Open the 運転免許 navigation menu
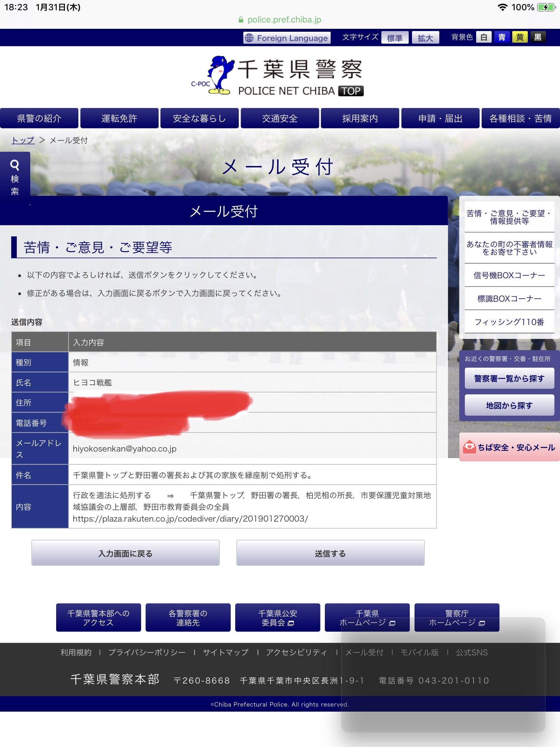560x747 pixels. [119, 118]
